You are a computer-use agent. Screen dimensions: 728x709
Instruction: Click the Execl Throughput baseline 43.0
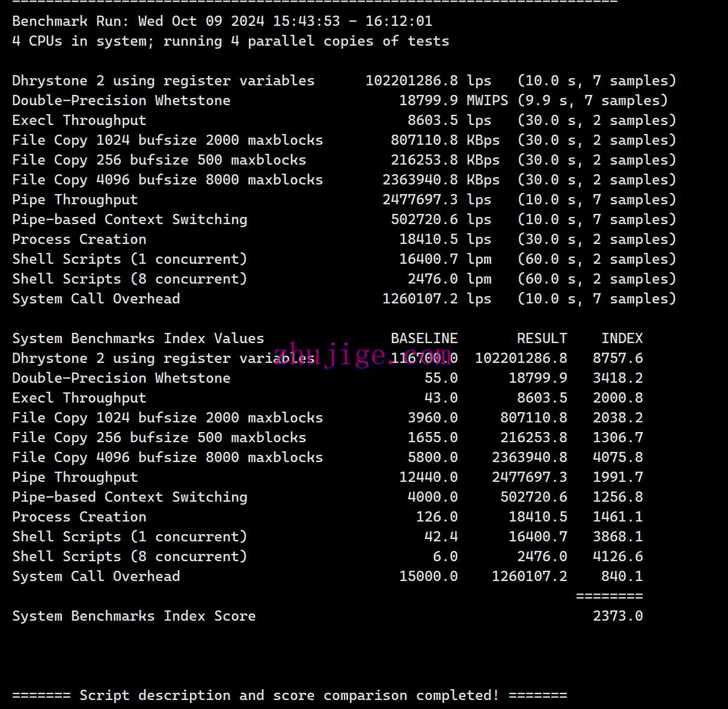pyautogui.click(x=441, y=398)
